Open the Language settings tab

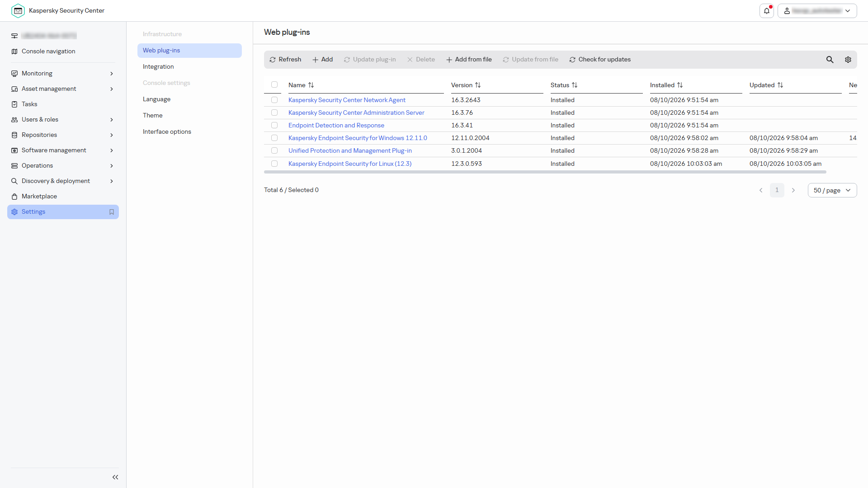pyautogui.click(x=189, y=99)
